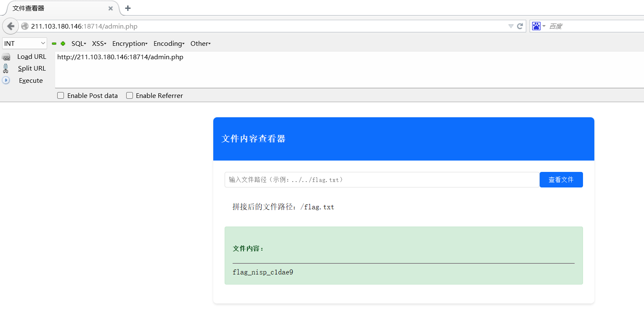Go back with the browser back arrow

(x=11, y=26)
